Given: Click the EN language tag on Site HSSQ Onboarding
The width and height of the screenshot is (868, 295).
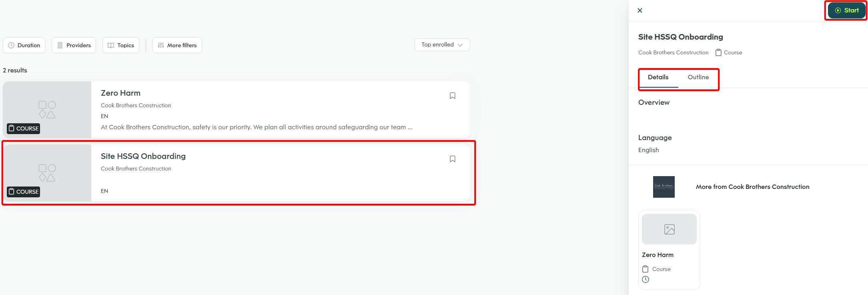Looking at the screenshot, I should point(104,191).
